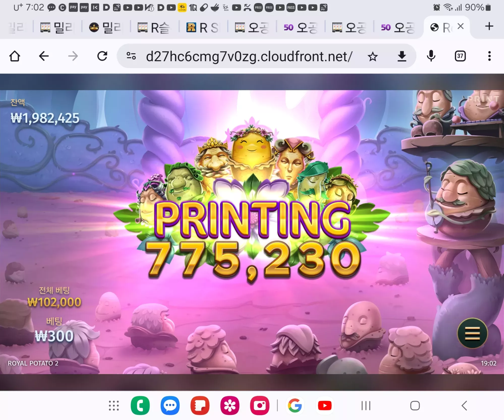Open the Chrome three-dot menu
This screenshot has height=420, width=504.
489,56
